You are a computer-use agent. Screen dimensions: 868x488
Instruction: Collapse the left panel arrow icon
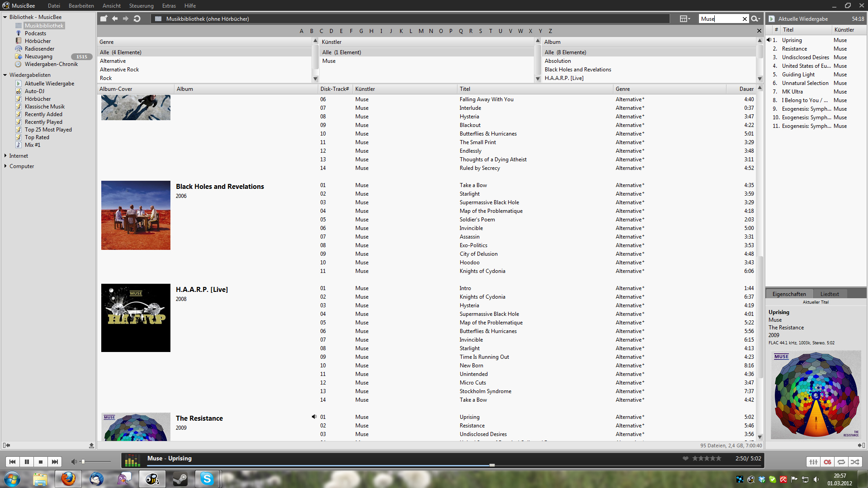point(6,445)
